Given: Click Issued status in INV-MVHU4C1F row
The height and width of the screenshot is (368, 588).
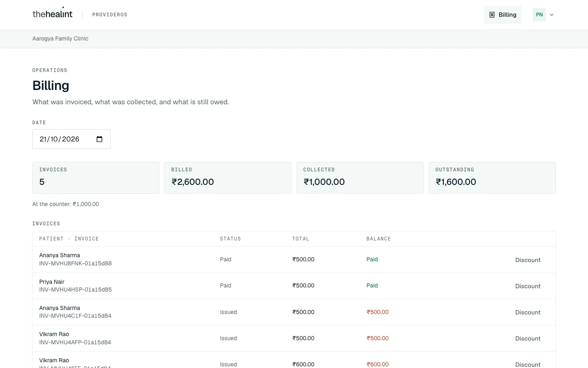Looking at the screenshot, I should coord(228,312).
